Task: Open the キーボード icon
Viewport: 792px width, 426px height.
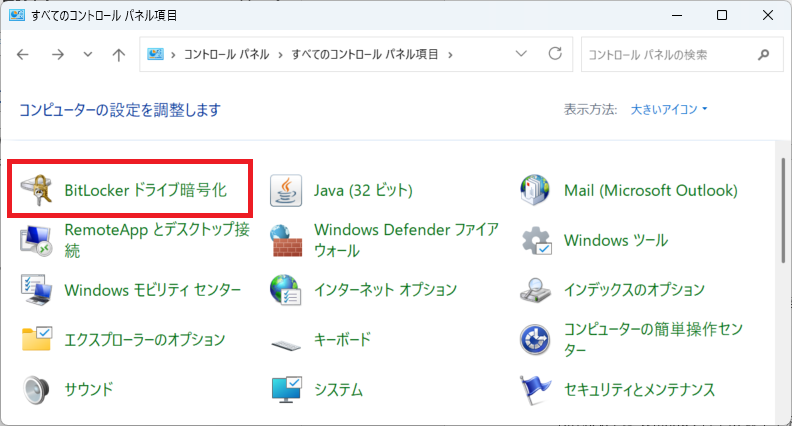Action: coord(286,345)
